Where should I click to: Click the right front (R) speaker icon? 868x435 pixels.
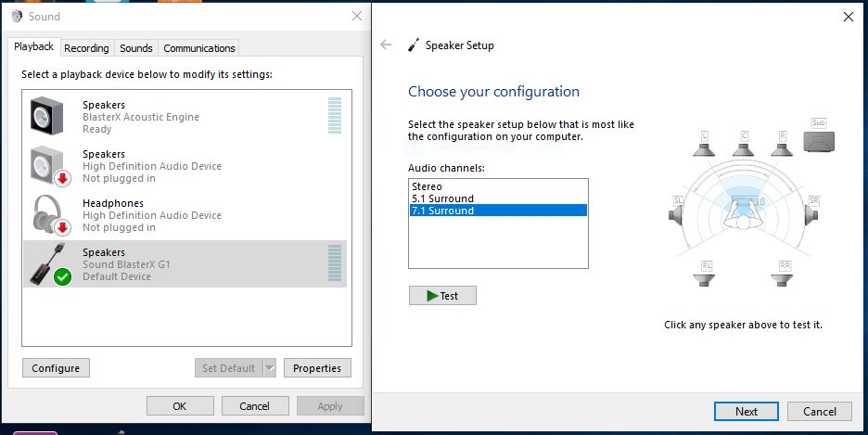pos(784,142)
